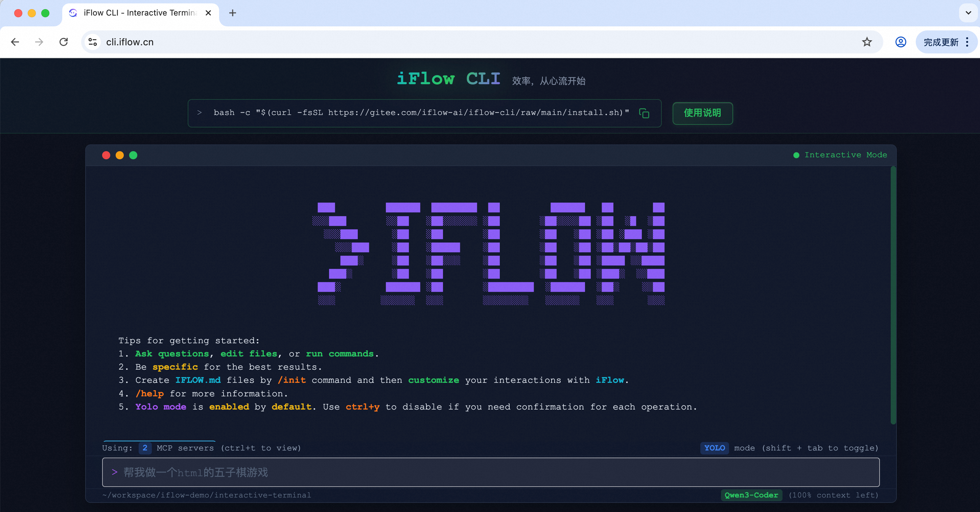The image size is (980, 512).
Task: Click the Interactive Mode status indicator
Action: pyautogui.click(x=840, y=155)
